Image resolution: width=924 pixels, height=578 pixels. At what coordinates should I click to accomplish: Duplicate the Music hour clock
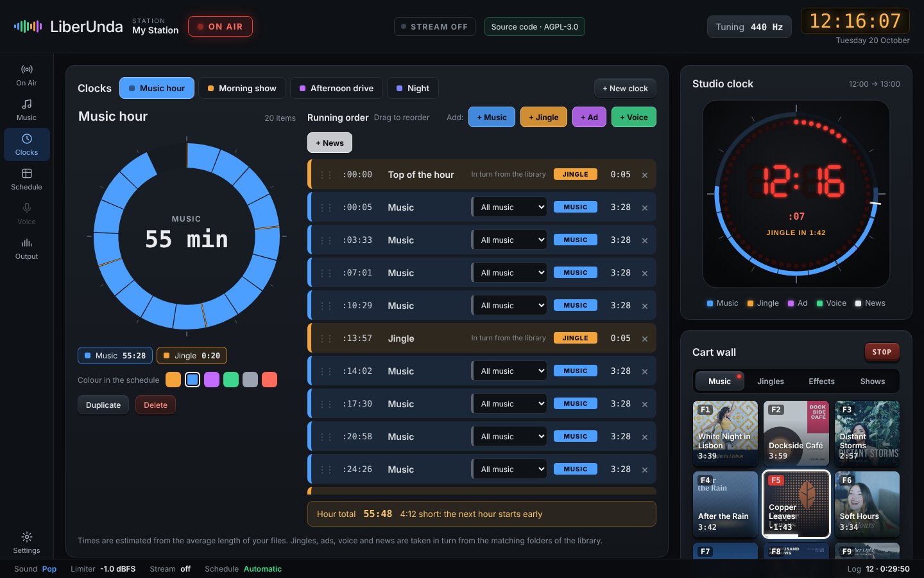click(103, 405)
